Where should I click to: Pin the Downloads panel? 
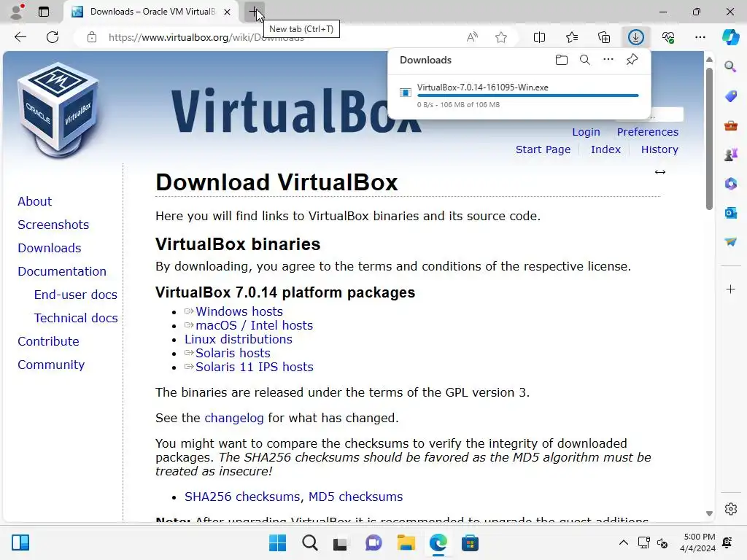pos(632,60)
